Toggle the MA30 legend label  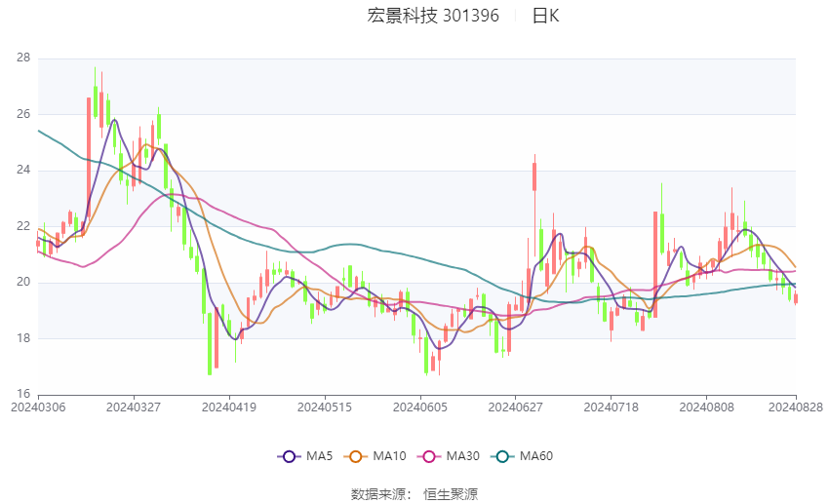point(460,455)
